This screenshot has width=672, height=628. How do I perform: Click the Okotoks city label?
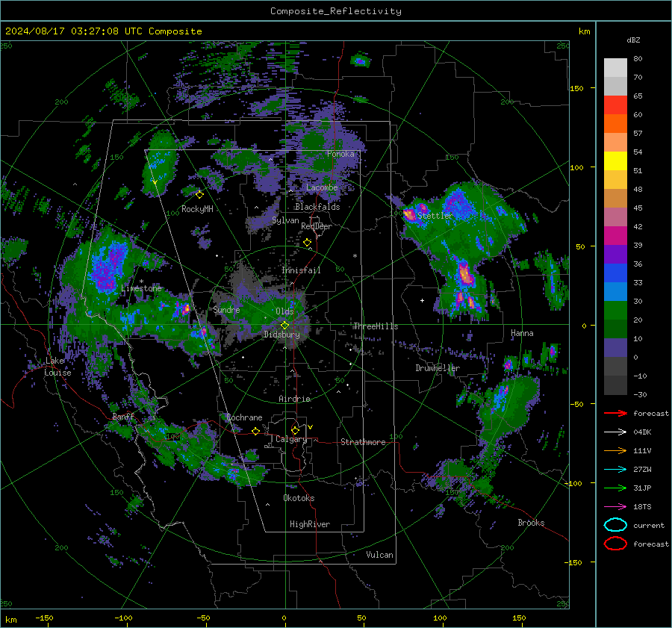coord(299,498)
